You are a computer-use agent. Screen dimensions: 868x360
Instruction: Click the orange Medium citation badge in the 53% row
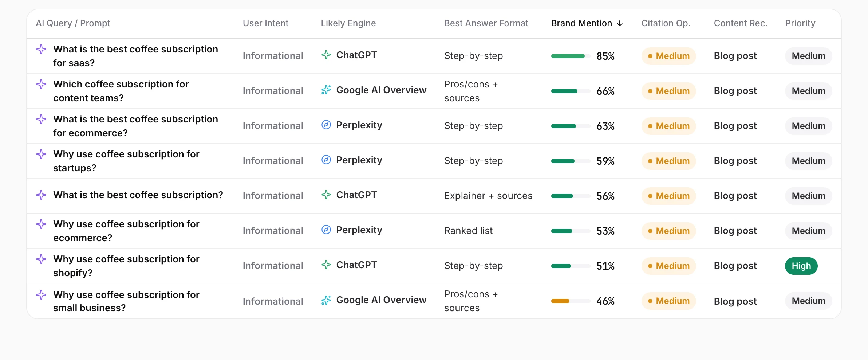pyautogui.click(x=669, y=231)
